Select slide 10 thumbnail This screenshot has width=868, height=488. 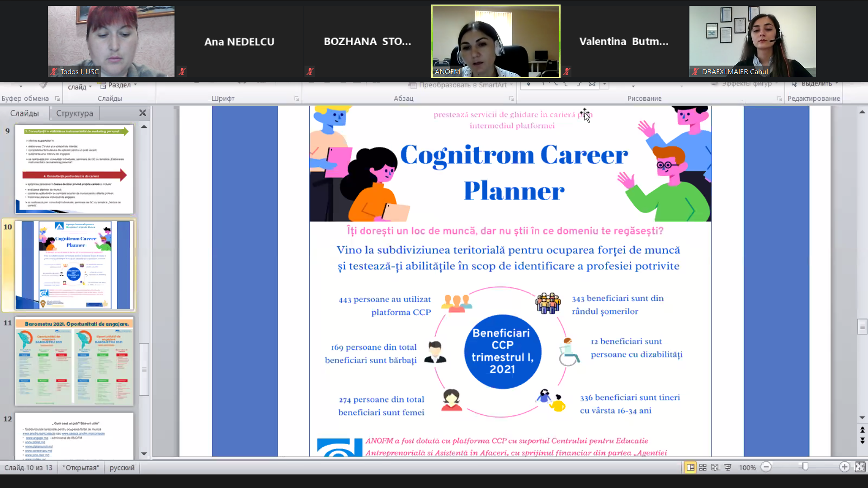point(74,265)
